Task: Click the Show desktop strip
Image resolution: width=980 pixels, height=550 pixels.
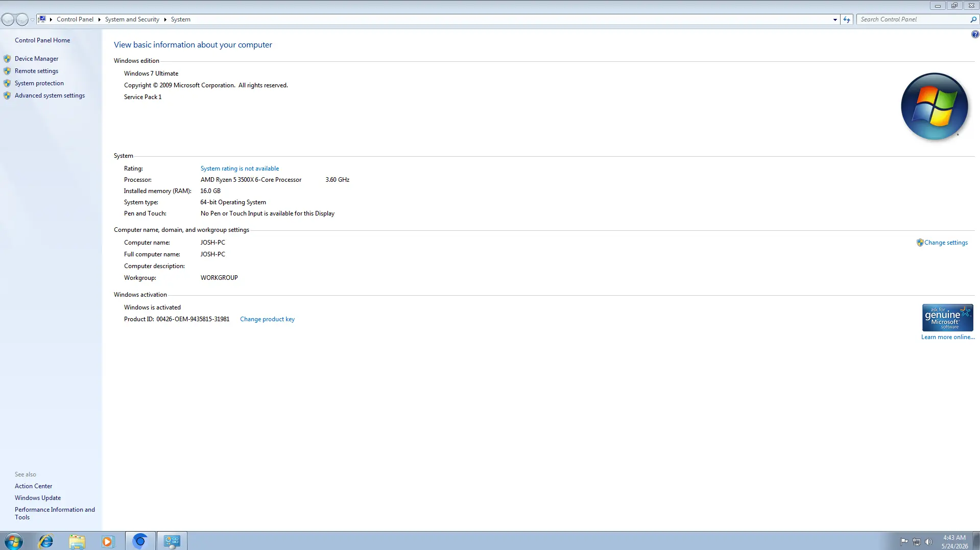Action: pyautogui.click(x=976, y=541)
